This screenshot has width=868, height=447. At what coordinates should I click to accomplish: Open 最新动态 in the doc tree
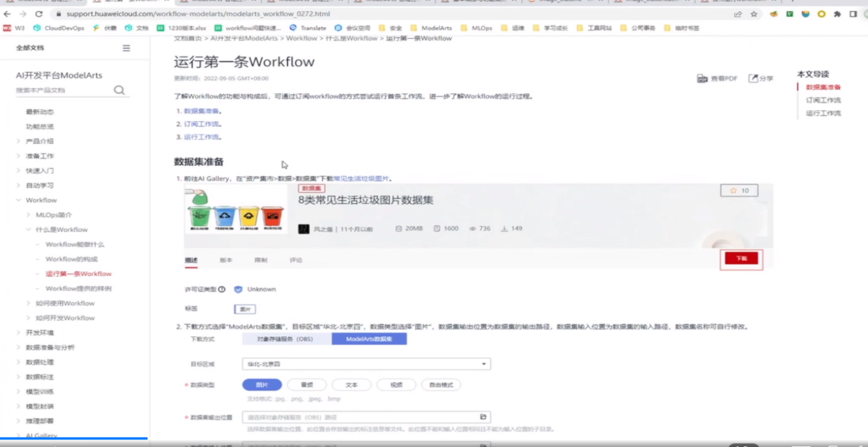(x=40, y=112)
